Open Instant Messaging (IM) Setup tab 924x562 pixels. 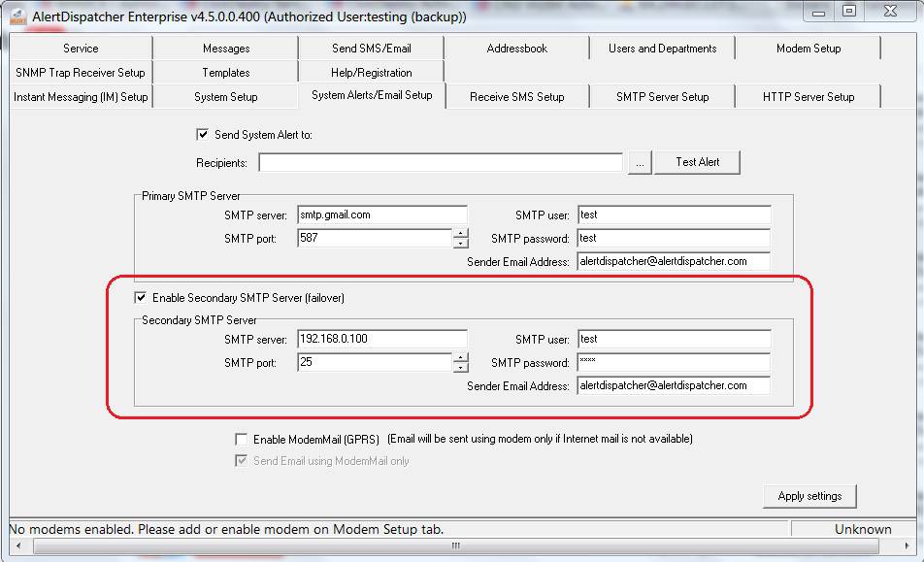(81, 97)
